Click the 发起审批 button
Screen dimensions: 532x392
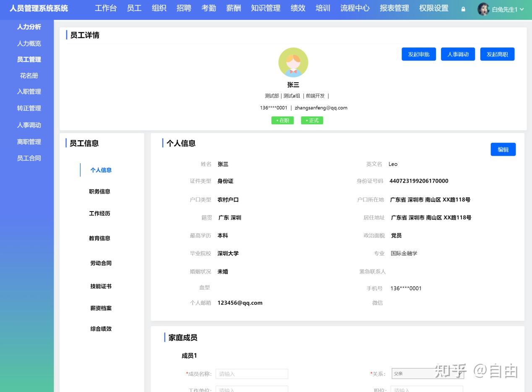[x=418, y=54]
